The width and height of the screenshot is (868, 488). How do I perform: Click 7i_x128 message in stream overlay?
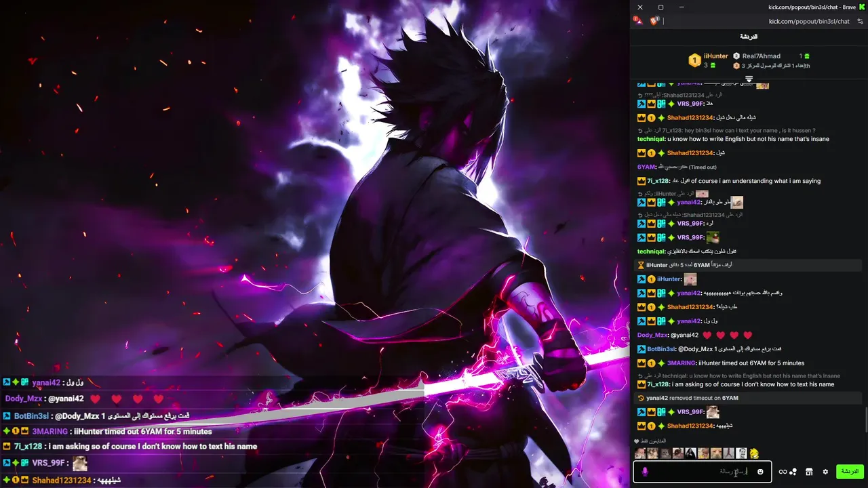(130, 447)
